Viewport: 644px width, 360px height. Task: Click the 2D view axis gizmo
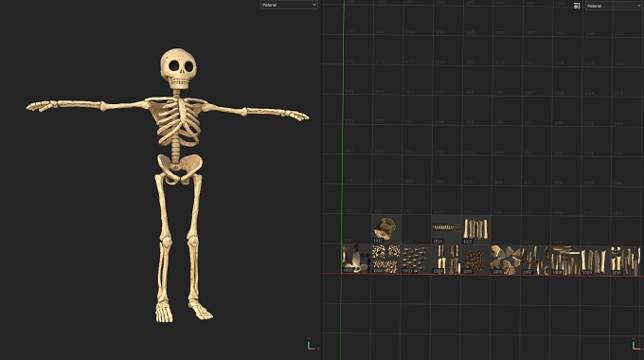637,345
